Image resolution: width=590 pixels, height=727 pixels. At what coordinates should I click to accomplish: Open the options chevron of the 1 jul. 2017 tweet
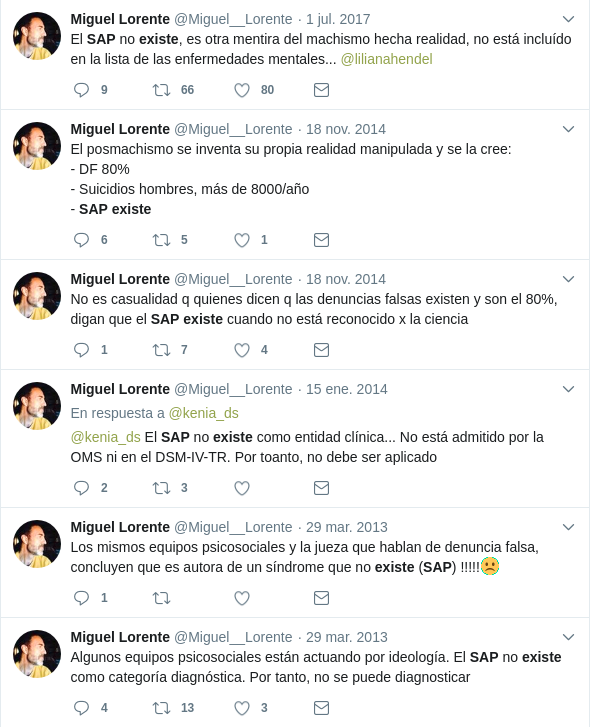pyautogui.click(x=568, y=19)
